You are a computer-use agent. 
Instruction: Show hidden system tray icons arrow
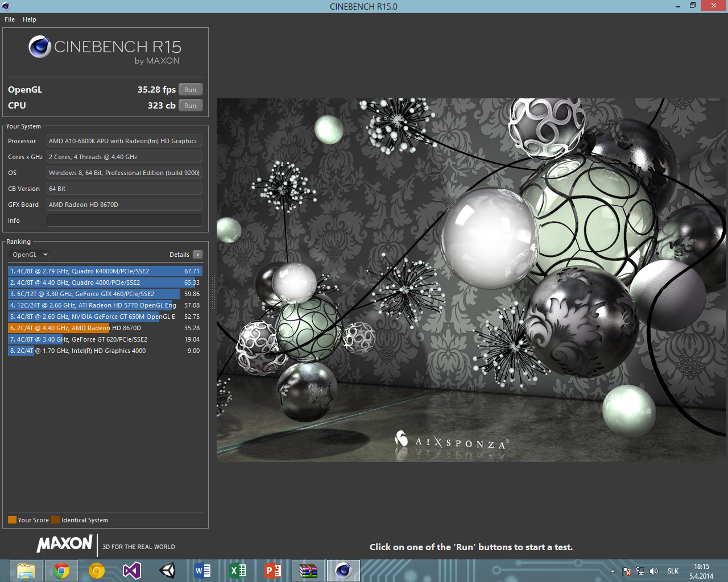point(613,571)
